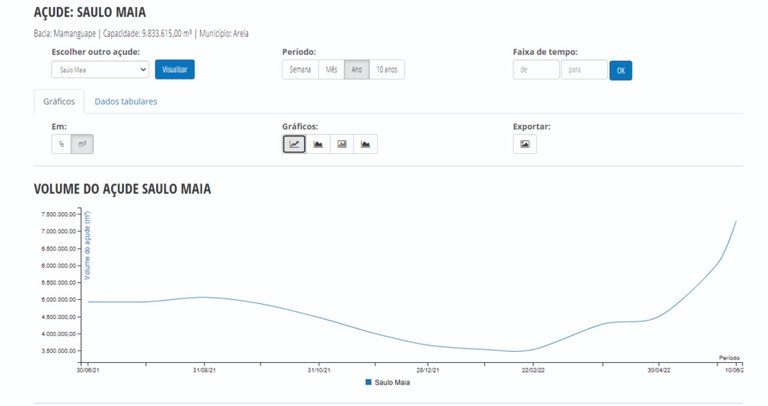Pick the fourth chart type icon
The image size is (768, 406).
click(366, 144)
